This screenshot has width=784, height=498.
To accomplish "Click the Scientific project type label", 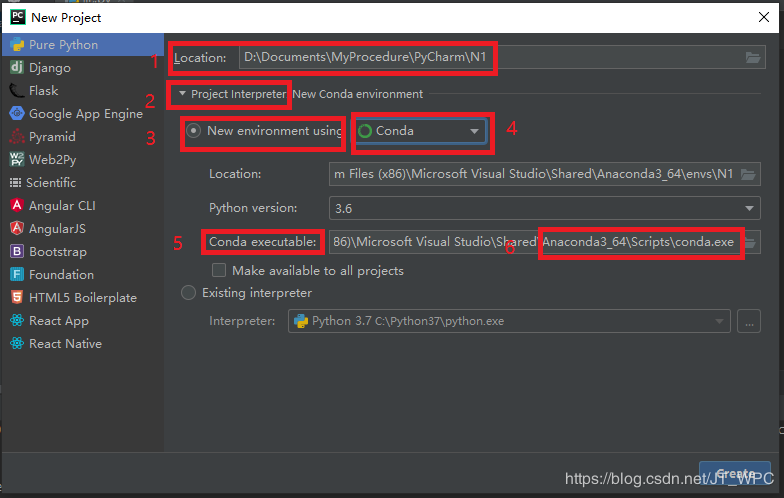I will point(51,182).
